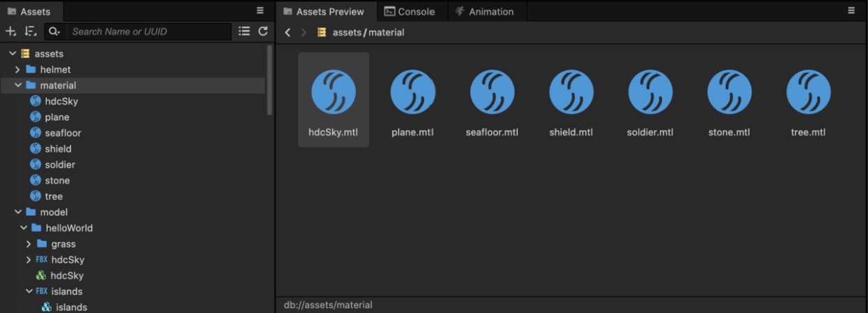Click the add new asset plus icon
The height and width of the screenshot is (313, 868).
pos(10,31)
